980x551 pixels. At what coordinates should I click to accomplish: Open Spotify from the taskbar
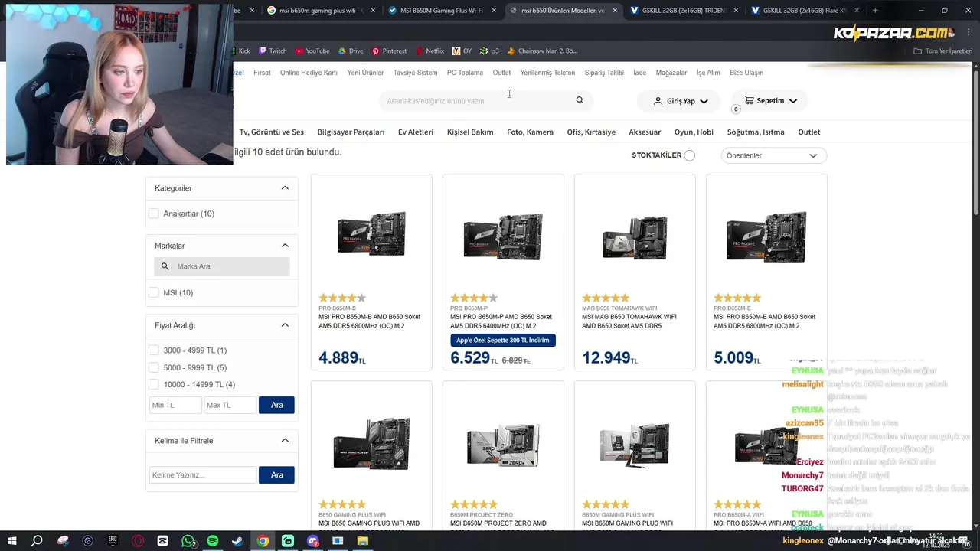coord(213,541)
